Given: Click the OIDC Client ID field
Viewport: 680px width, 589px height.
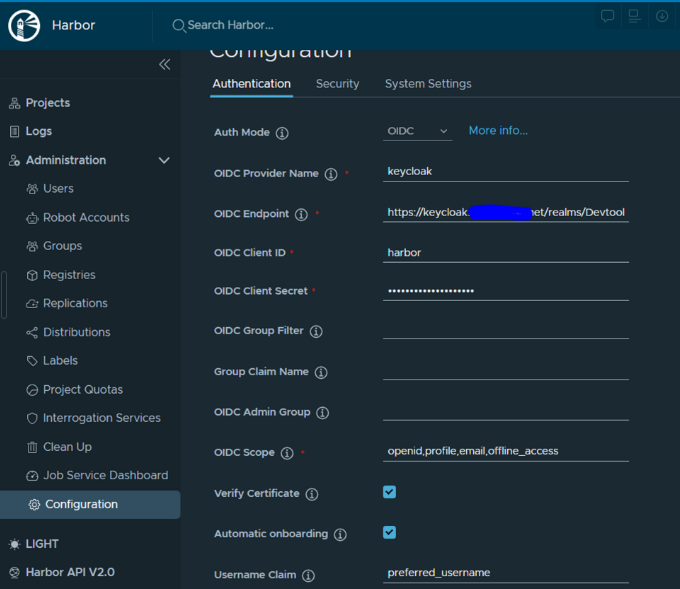Looking at the screenshot, I should [506, 253].
